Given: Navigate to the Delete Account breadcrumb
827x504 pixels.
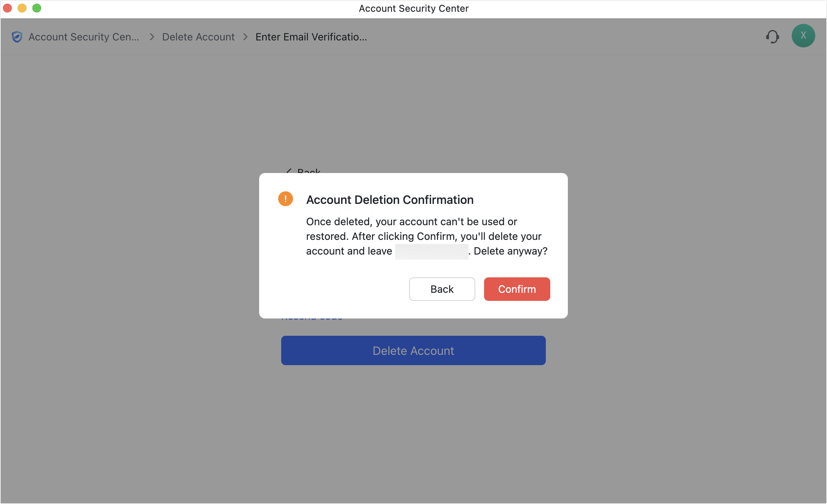Looking at the screenshot, I should (x=198, y=37).
